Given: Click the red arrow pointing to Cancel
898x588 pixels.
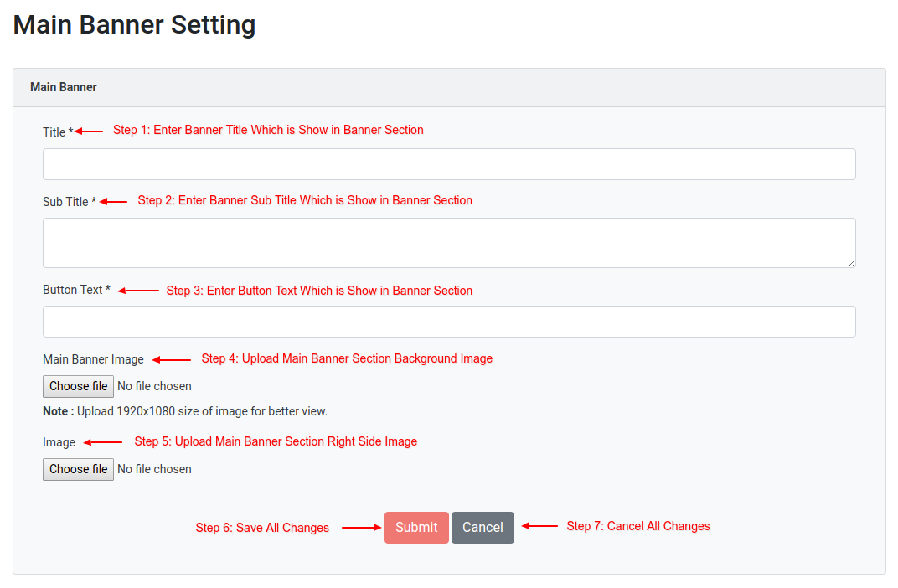Looking at the screenshot, I should 539,525.
